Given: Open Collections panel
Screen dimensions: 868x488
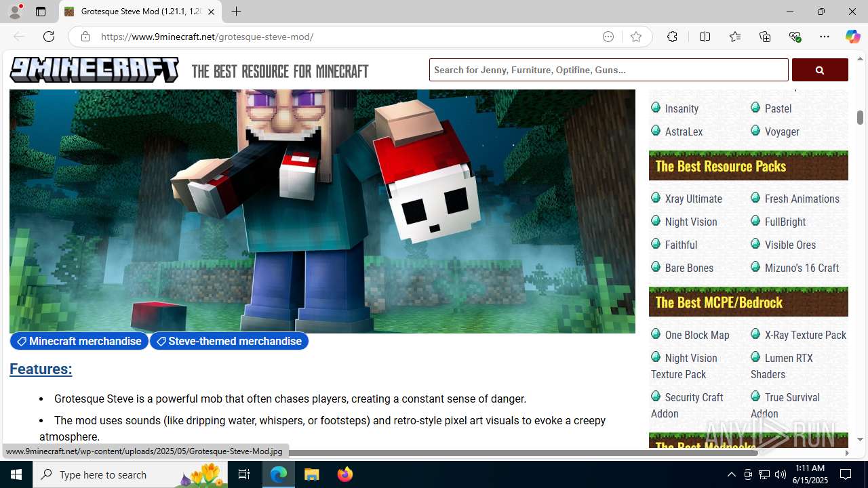Looking at the screenshot, I should point(765,37).
